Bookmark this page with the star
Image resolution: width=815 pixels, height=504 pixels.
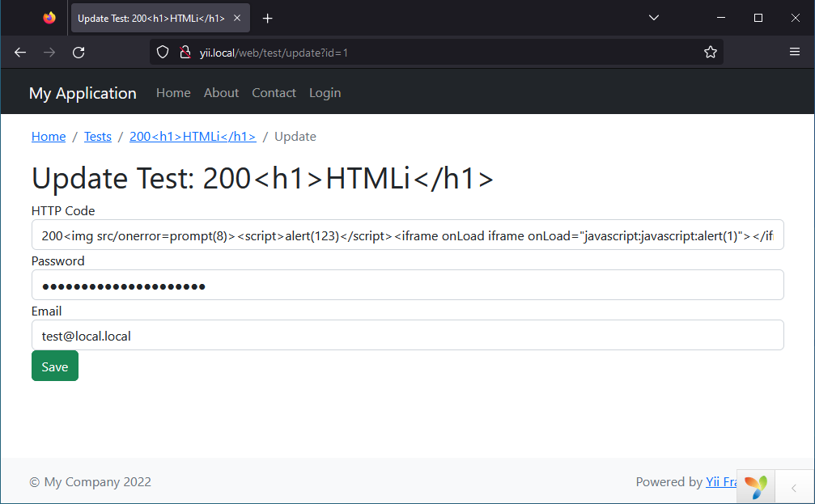coord(711,53)
